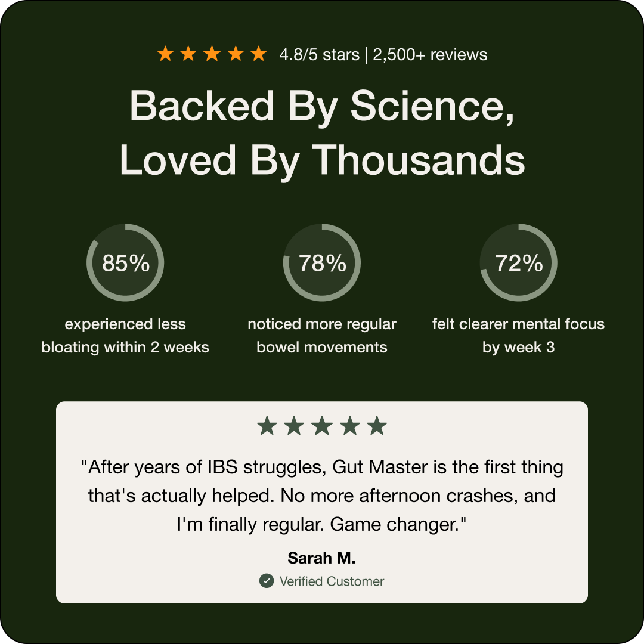The image size is (644, 644).
Task: Click the first orange rating star
Action: (x=165, y=55)
